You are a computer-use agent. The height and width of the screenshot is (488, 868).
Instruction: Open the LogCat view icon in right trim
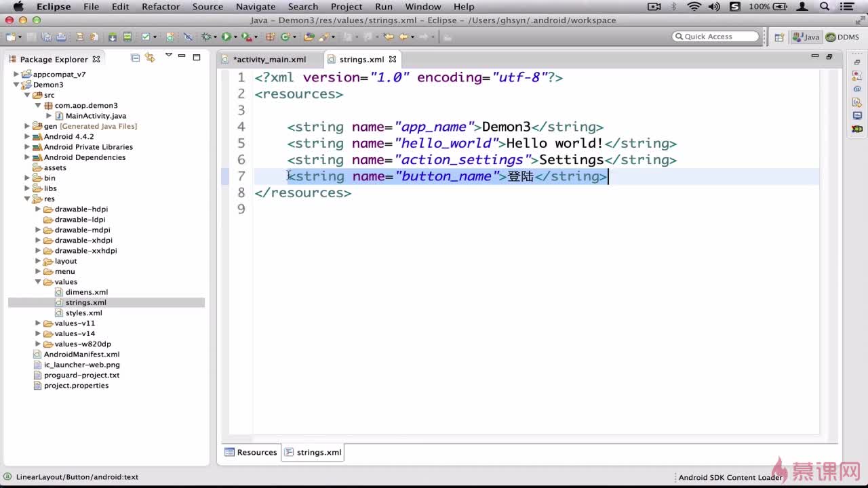[x=857, y=129]
